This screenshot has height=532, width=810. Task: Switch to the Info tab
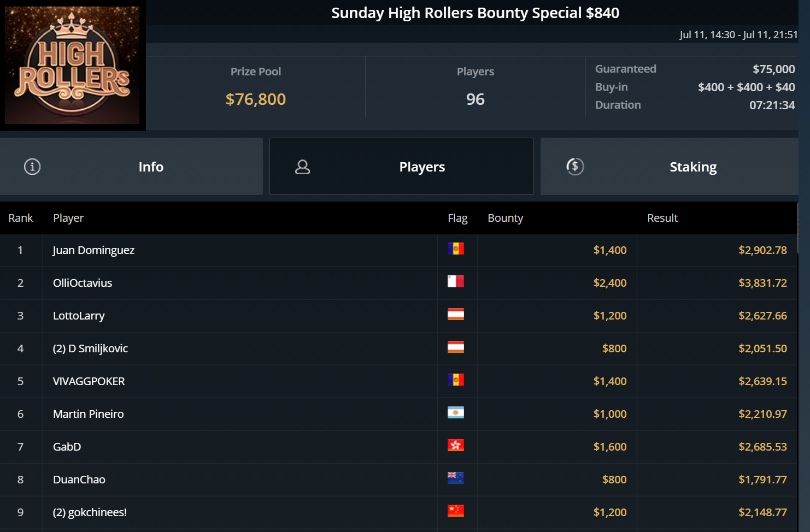[x=151, y=167]
